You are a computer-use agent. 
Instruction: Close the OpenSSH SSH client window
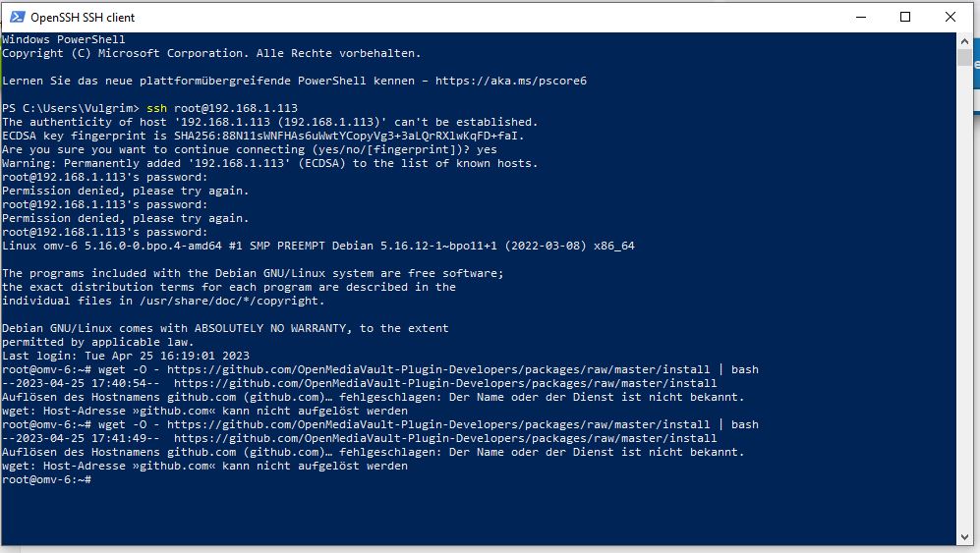pyautogui.click(x=950, y=17)
